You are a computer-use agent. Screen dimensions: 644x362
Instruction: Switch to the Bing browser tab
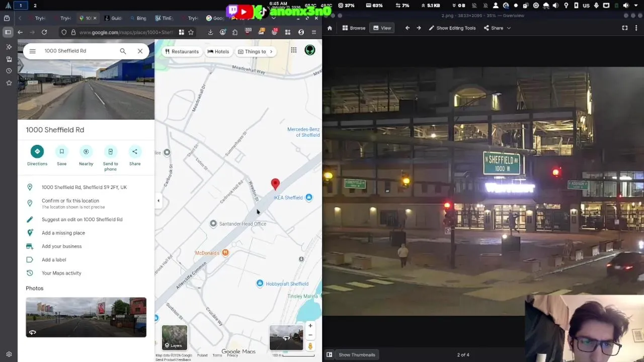[x=137, y=18]
